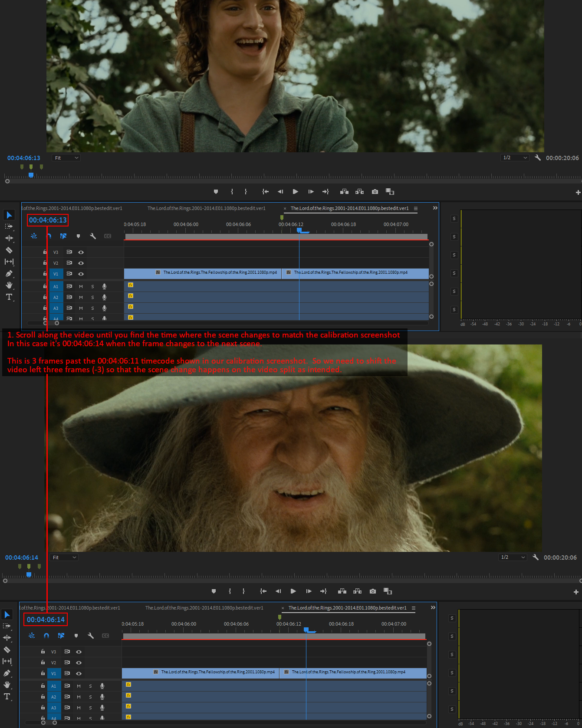Screen dimensions: 582x728
Task: Click Add Marker under the 00:04:06:13 monitor
Action: [x=216, y=192]
